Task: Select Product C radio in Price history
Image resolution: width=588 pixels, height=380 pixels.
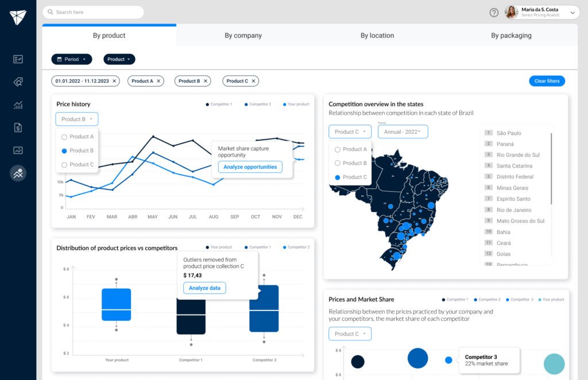Action: (x=64, y=165)
